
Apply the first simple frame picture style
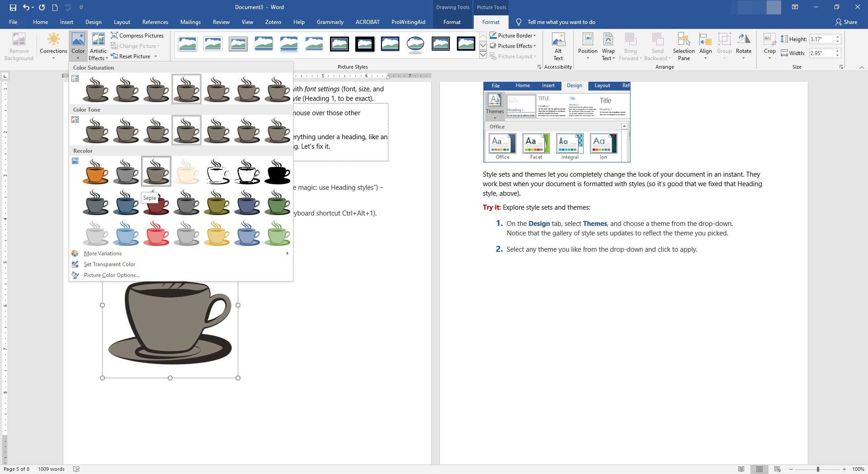tap(187, 44)
